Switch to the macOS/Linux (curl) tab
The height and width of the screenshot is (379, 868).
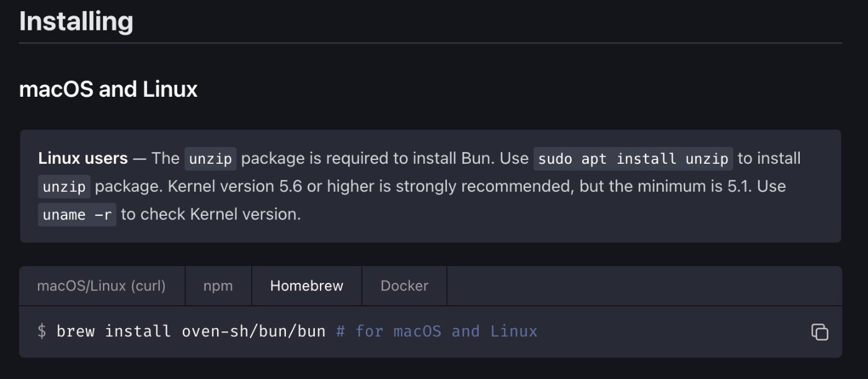point(102,286)
